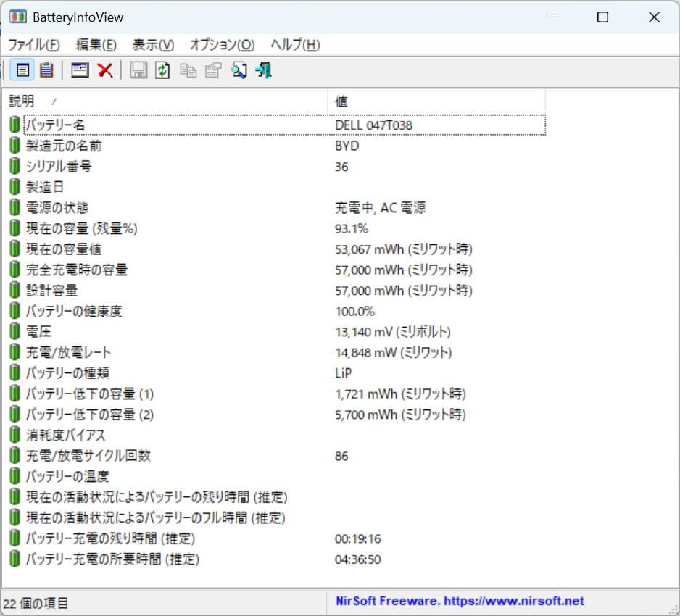The height and width of the screenshot is (616, 680).
Task: Open Properties using the toolbar icon
Action: [x=211, y=70]
